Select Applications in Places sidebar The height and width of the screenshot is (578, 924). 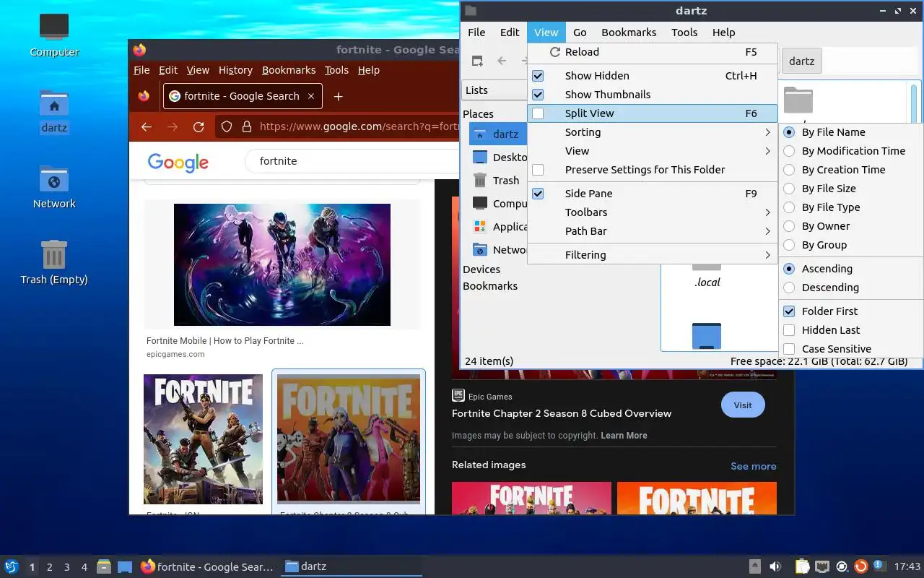click(x=500, y=227)
